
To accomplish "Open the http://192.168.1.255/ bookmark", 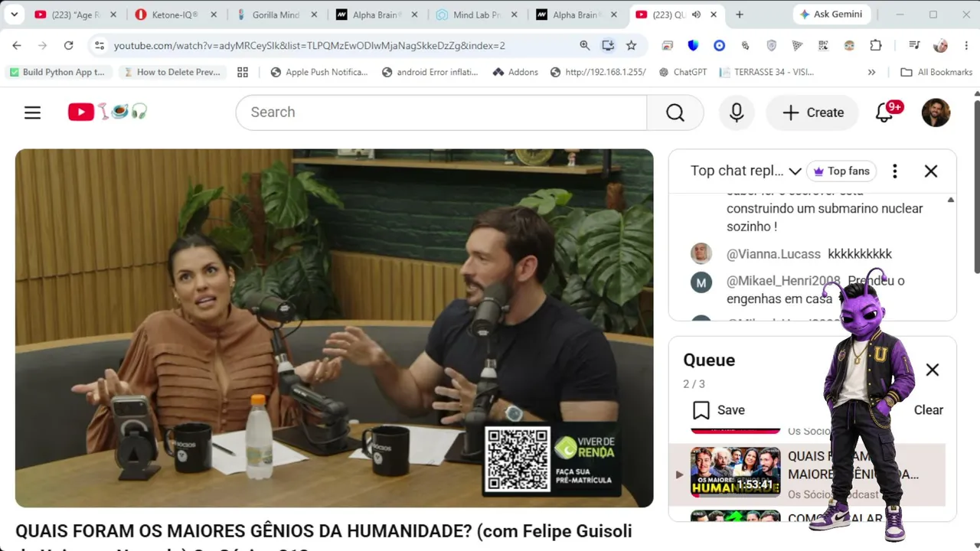I will pyautogui.click(x=598, y=72).
